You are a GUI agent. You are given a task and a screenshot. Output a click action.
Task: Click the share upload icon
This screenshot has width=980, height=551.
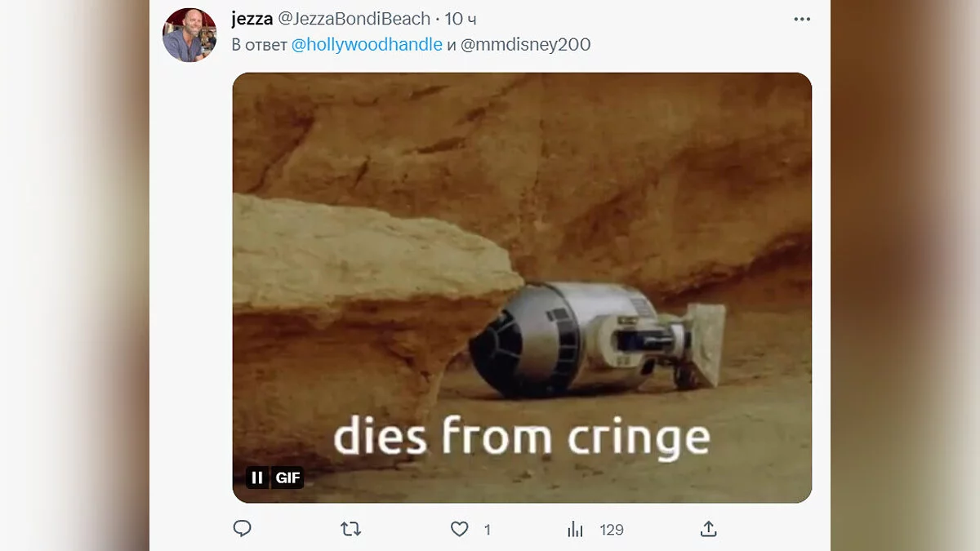[708, 529]
